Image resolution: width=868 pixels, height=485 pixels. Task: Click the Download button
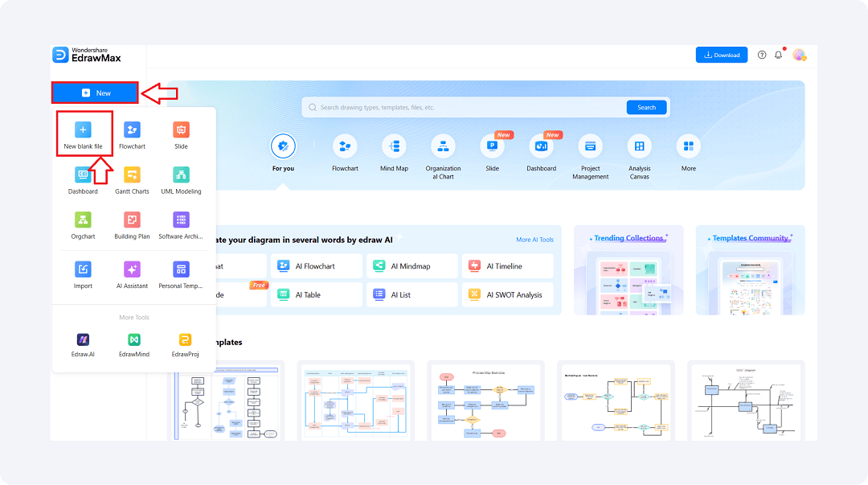point(721,55)
